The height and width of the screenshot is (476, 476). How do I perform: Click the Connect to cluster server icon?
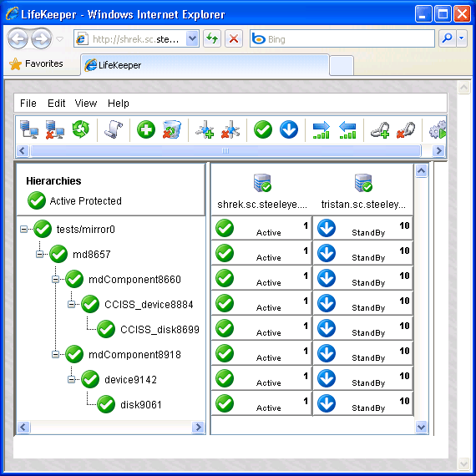29,129
